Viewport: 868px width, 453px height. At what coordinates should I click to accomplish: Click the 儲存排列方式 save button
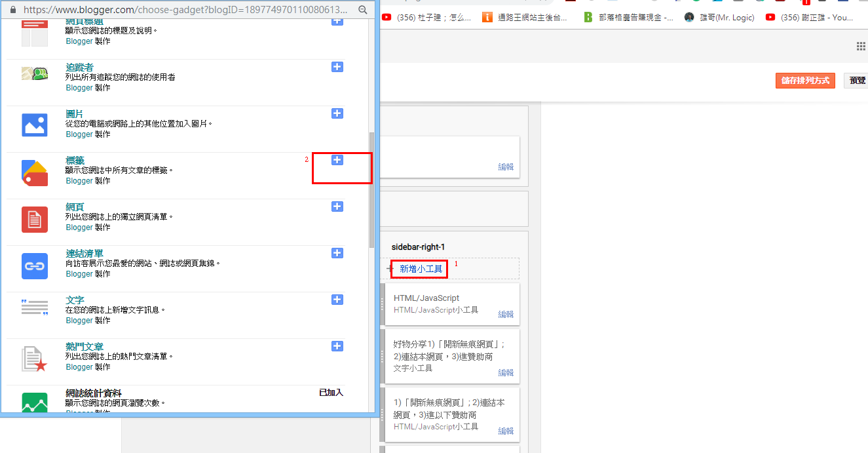coord(805,80)
